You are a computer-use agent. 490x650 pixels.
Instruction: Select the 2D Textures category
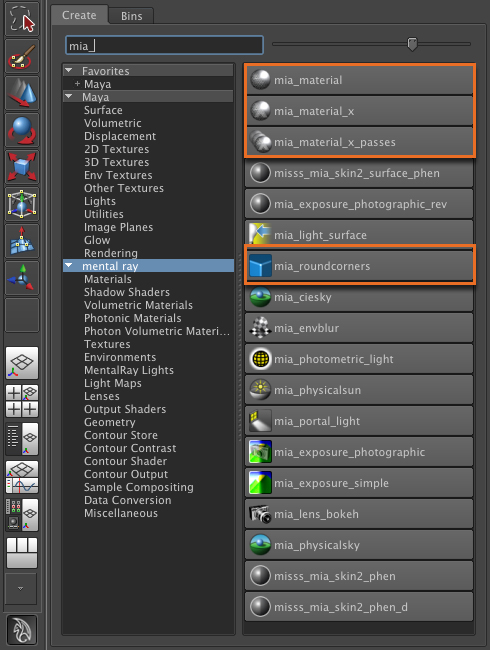point(116,149)
